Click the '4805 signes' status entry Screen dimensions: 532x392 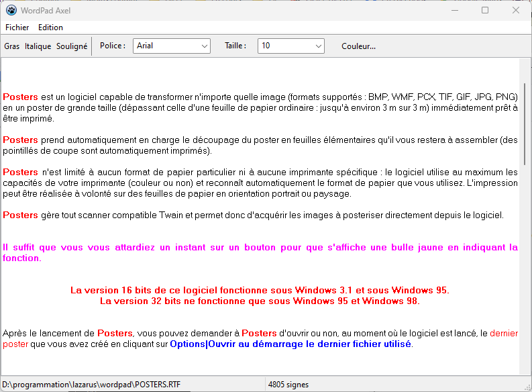click(x=288, y=385)
